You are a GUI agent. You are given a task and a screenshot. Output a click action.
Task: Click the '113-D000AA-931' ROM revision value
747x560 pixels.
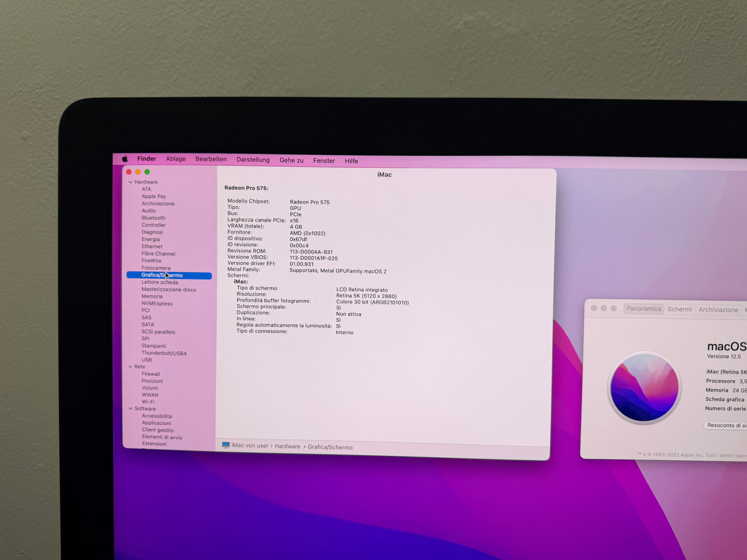(311, 252)
